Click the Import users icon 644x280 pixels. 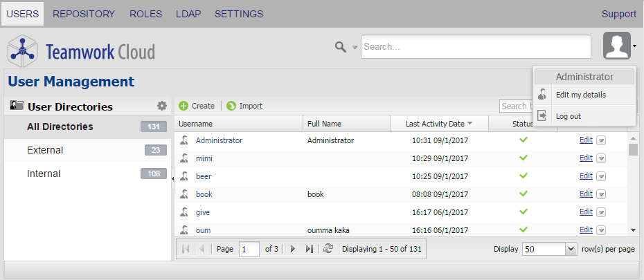coord(231,106)
